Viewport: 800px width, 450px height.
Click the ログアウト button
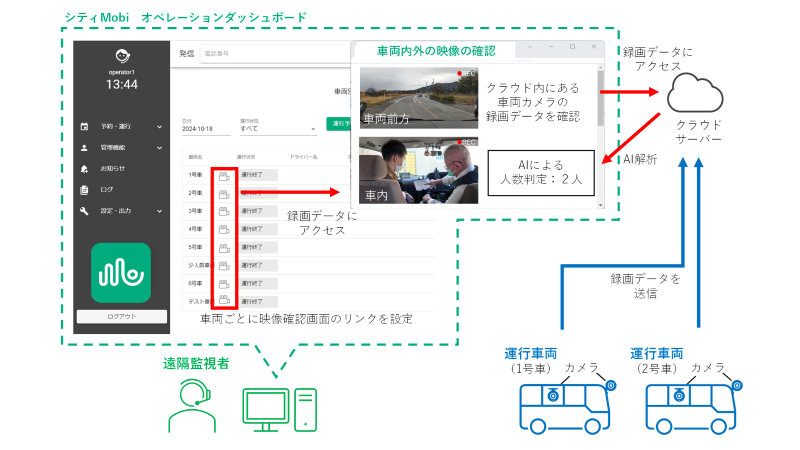pyautogui.click(x=121, y=316)
